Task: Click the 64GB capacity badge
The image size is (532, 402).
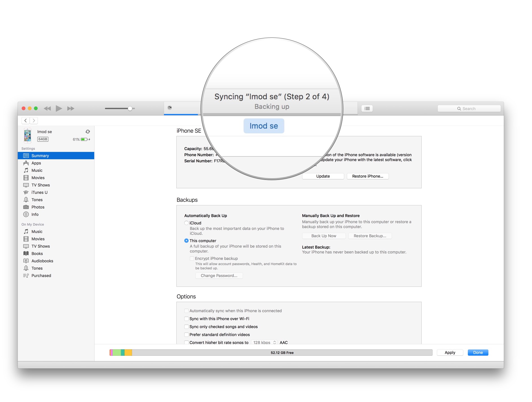Action: coord(43,139)
